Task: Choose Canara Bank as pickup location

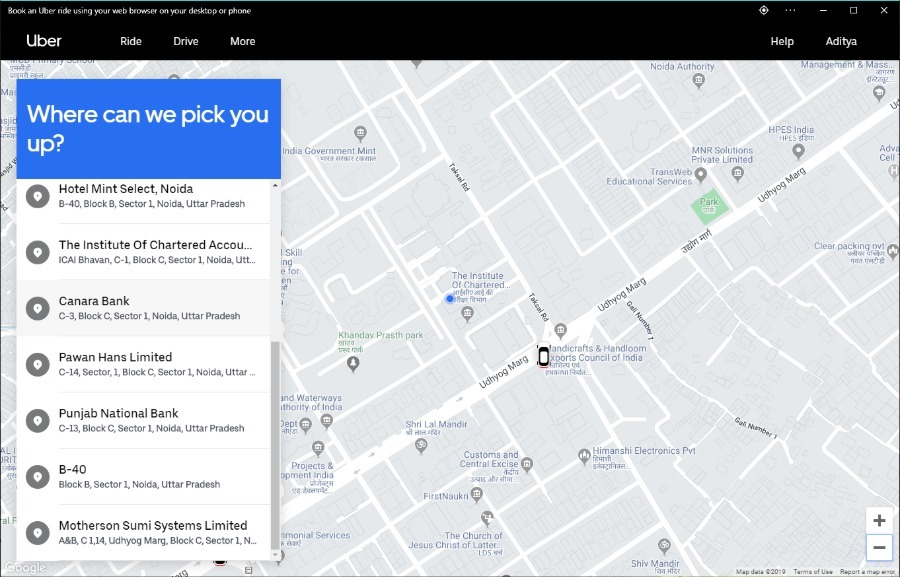Action: pos(143,308)
